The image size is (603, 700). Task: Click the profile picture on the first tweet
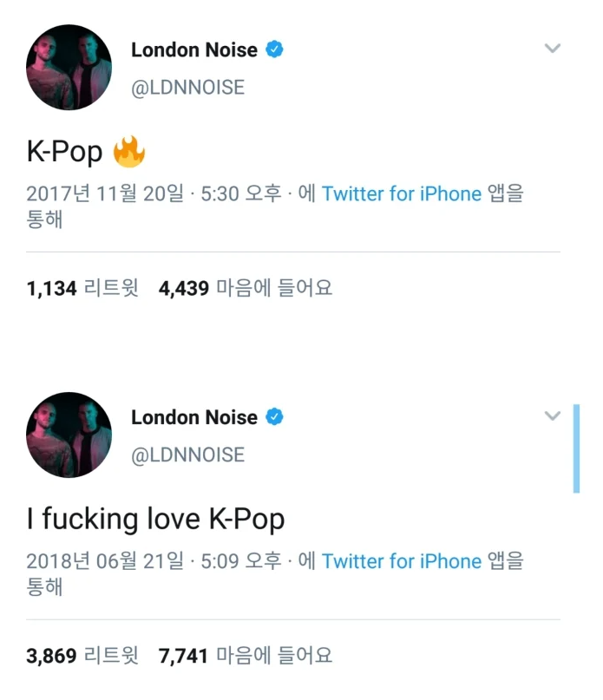tap(69, 67)
